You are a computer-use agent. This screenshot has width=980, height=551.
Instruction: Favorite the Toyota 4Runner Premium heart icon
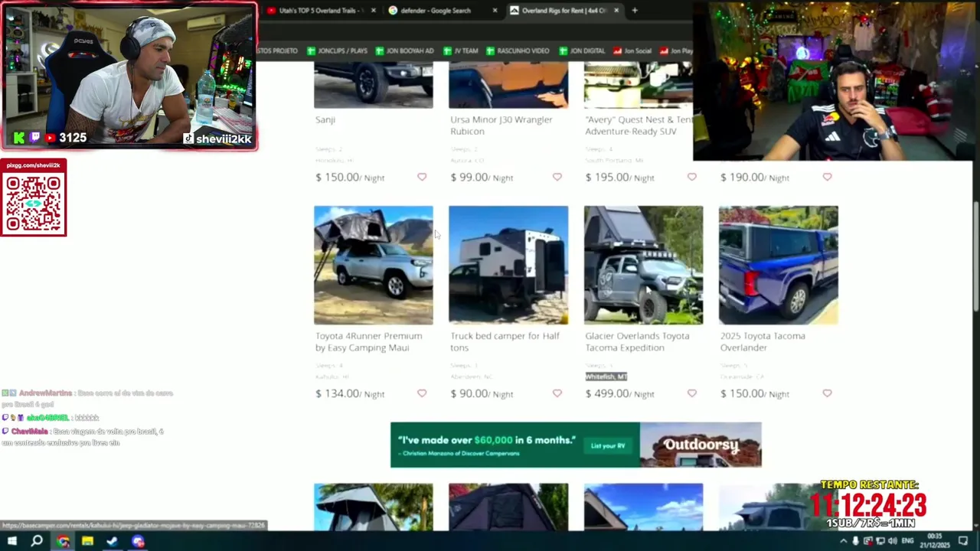point(422,393)
